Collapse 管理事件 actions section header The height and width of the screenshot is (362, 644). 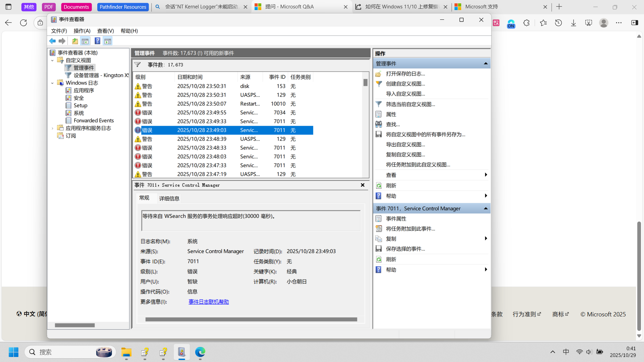point(485,63)
